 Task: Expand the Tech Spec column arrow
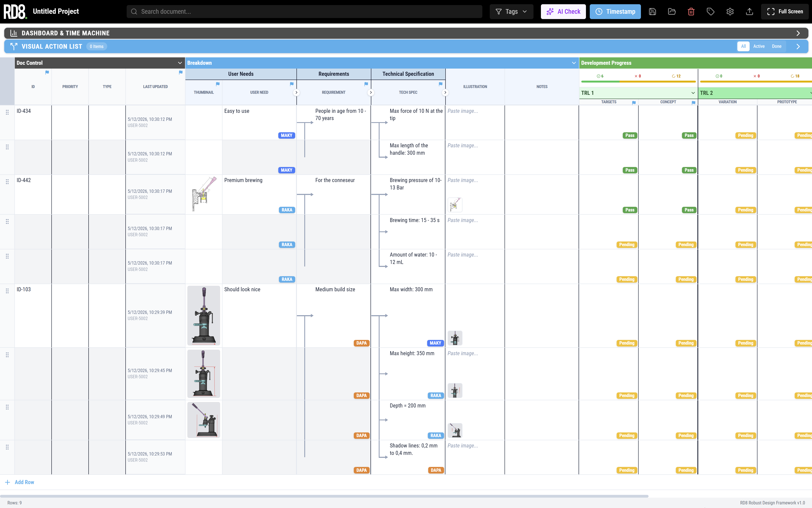445,92
